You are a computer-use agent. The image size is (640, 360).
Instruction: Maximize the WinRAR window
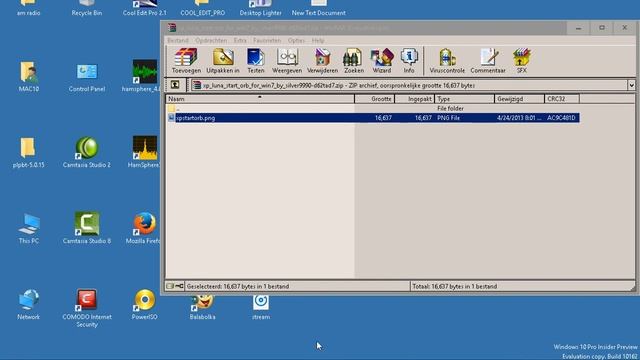602,28
